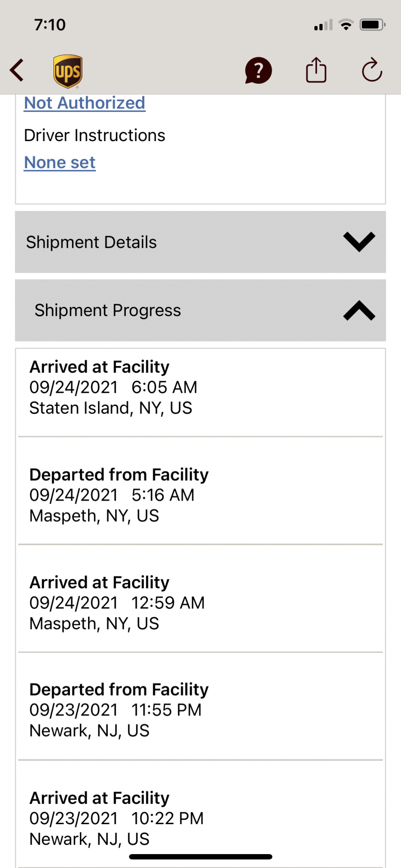Viewport: 401px width, 868px height.
Task: Expand Shipment Details with the down chevron
Action: click(x=359, y=242)
